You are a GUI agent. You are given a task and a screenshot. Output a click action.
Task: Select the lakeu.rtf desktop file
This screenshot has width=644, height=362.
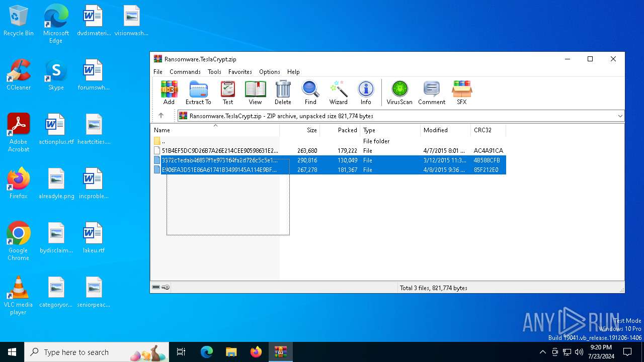[94, 238]
